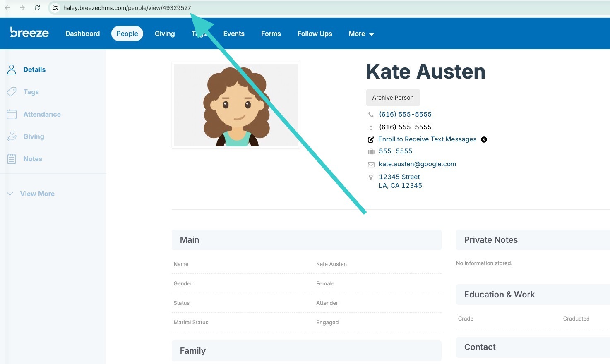This screenshot has width=610, height=364.
Task: Click the edit pencil icon beside Enroll link
Action: [x=371, y=140]
